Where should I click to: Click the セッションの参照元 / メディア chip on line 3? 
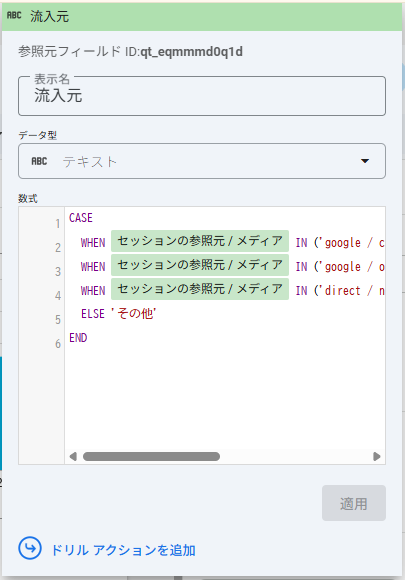(x=200, y=265)
